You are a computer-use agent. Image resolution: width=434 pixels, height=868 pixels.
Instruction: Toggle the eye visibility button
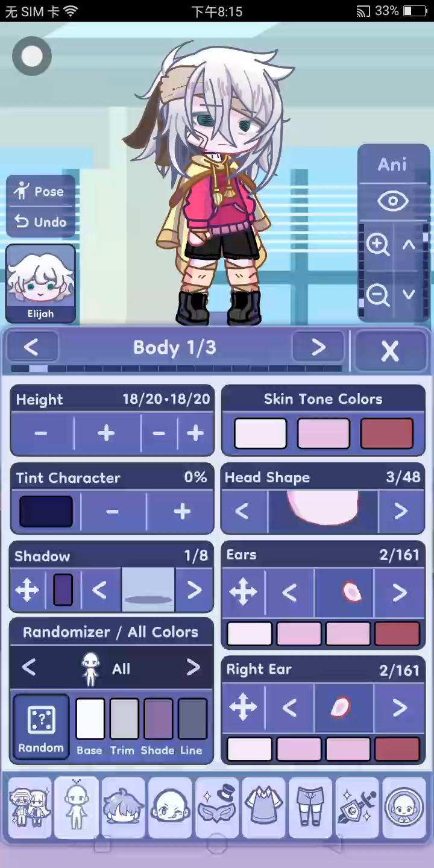[392, 201]
